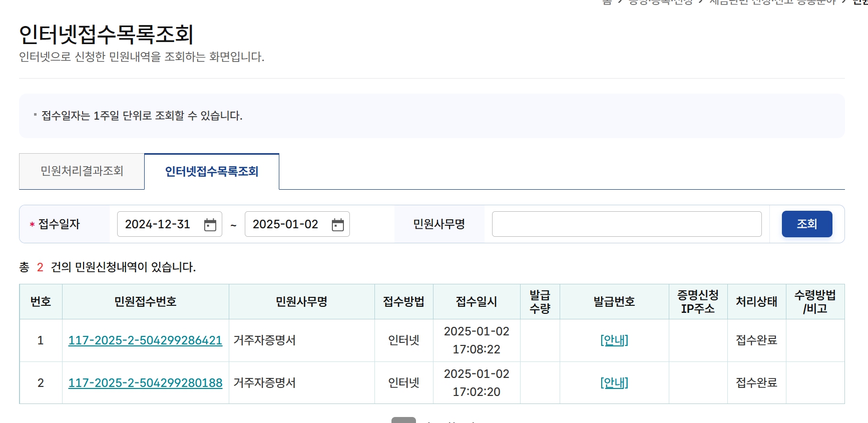Click the pagination button at the bottom

click(x=403, y=420)
